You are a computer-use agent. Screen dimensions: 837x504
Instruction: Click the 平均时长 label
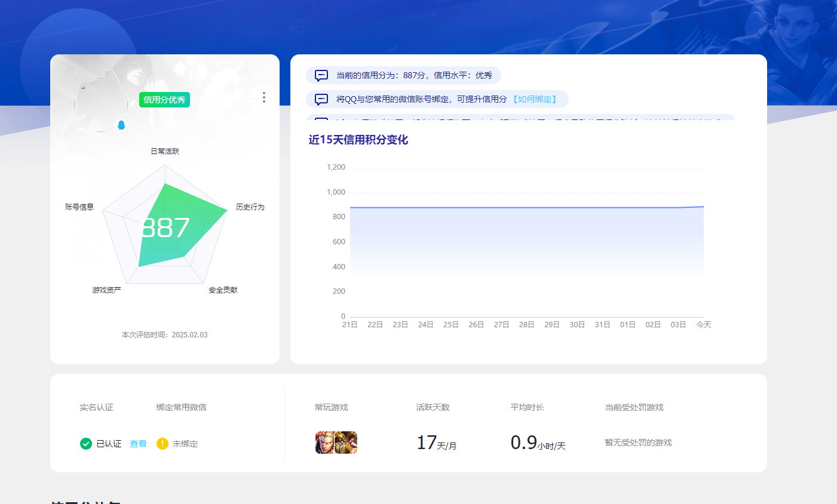(x=528, y=407)
